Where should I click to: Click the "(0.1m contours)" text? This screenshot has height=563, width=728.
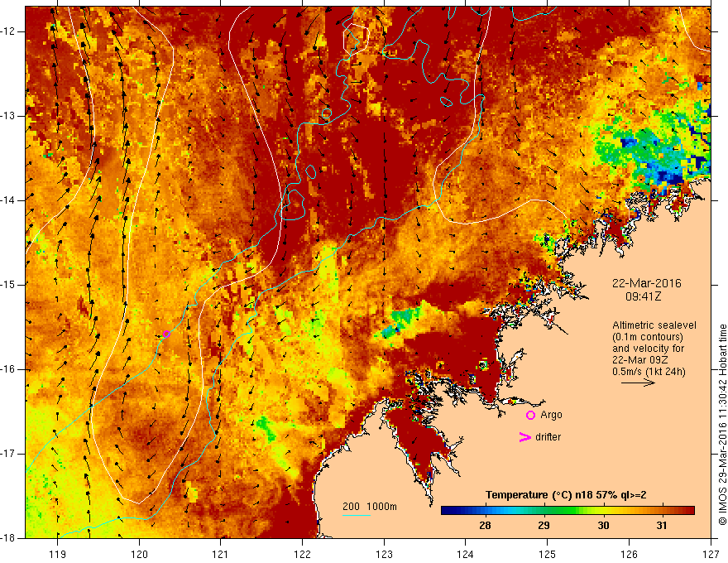click(x=648, y=337)
